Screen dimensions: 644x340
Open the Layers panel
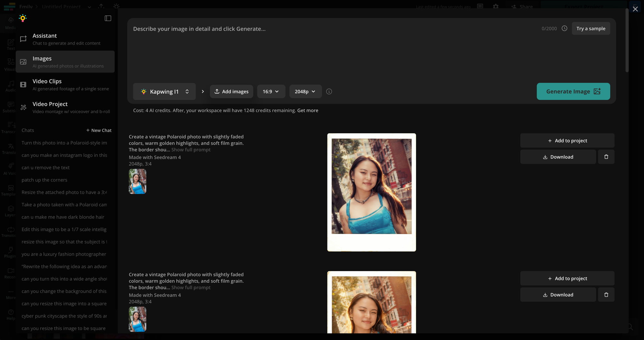click(10, 210)
